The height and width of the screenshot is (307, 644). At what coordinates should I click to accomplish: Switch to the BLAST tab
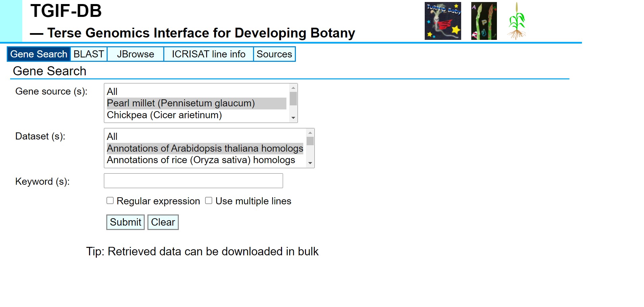(89, 54)
